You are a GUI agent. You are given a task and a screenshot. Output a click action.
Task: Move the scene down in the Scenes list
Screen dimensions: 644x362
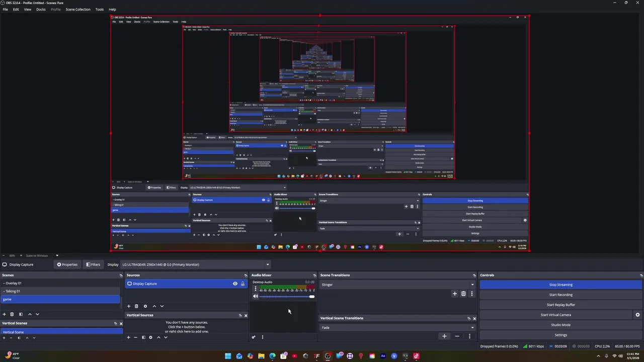click(37, 314)
